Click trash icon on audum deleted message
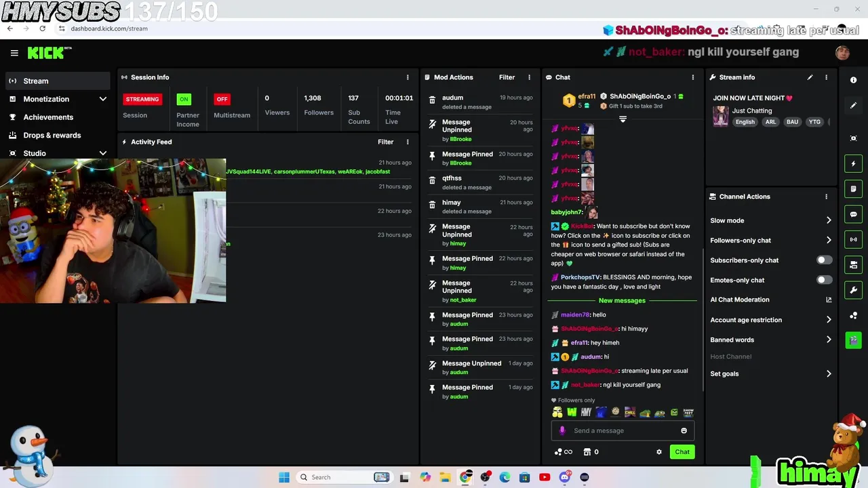The image size is (868, 488). click(432, 100)
